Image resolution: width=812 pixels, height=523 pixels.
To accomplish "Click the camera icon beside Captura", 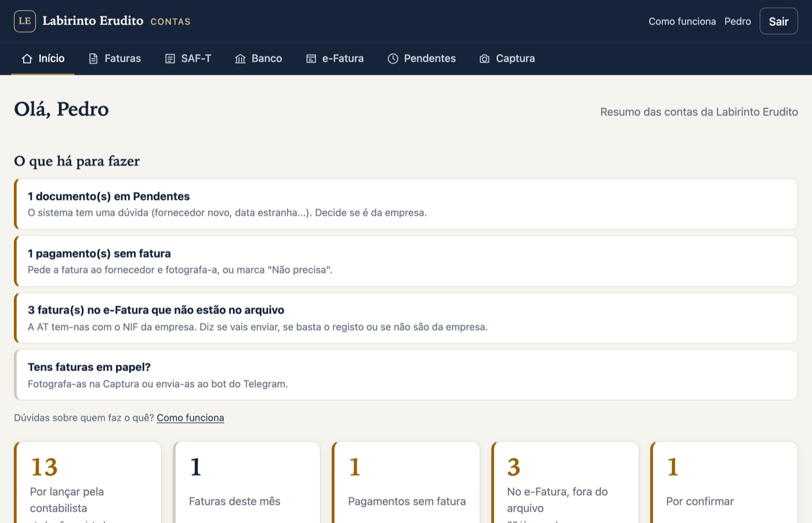I will click(x=485, y=59).
